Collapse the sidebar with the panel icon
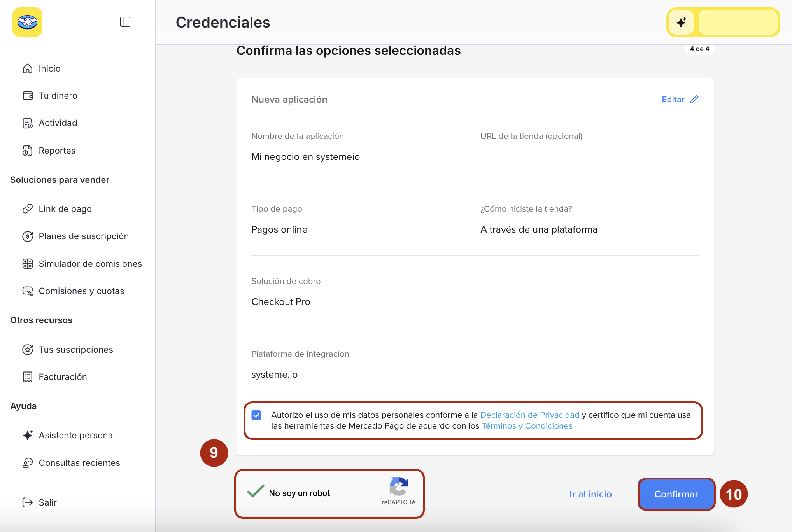792x532 pixels. coord(125,22)
